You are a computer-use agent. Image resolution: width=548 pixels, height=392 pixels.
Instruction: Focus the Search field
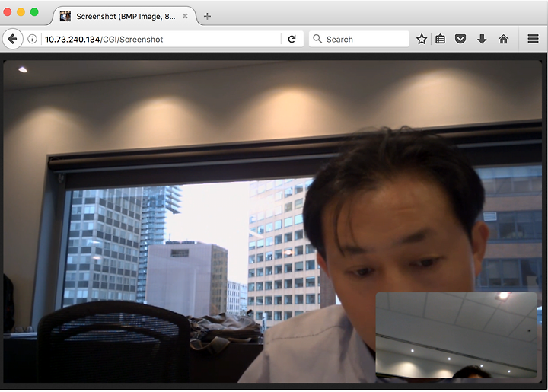[359, 39]
